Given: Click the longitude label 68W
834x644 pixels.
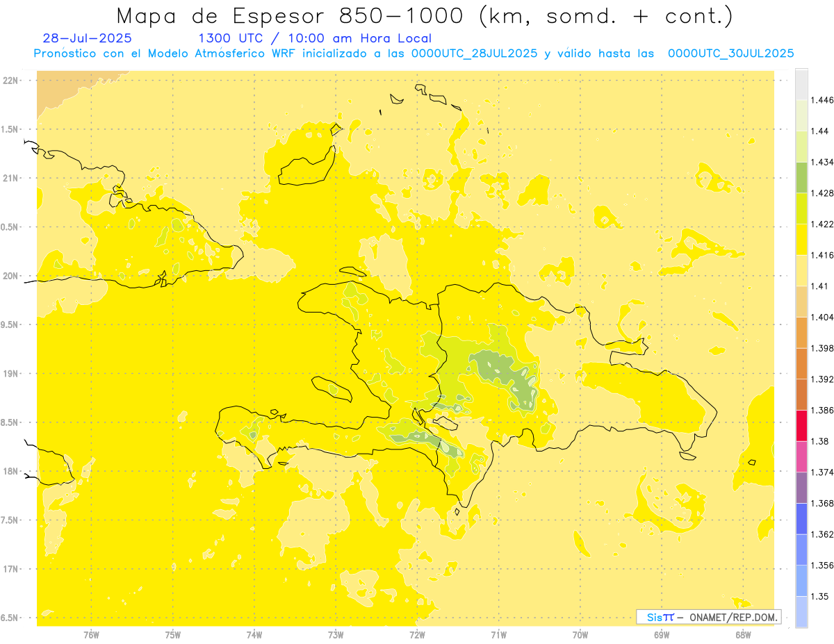Looking at the screenshot, I should click(743, 635).
